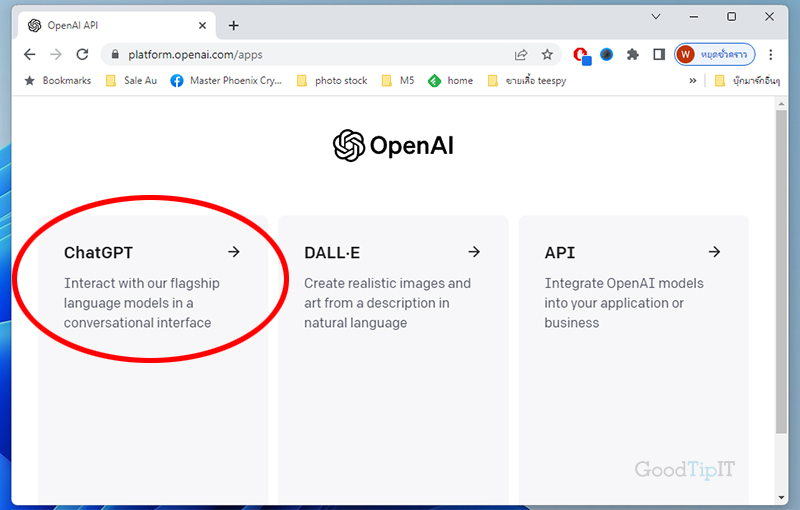Click the page scroll-down arrow
Viewport: 800px width, 510px height.
pos(781,498)
